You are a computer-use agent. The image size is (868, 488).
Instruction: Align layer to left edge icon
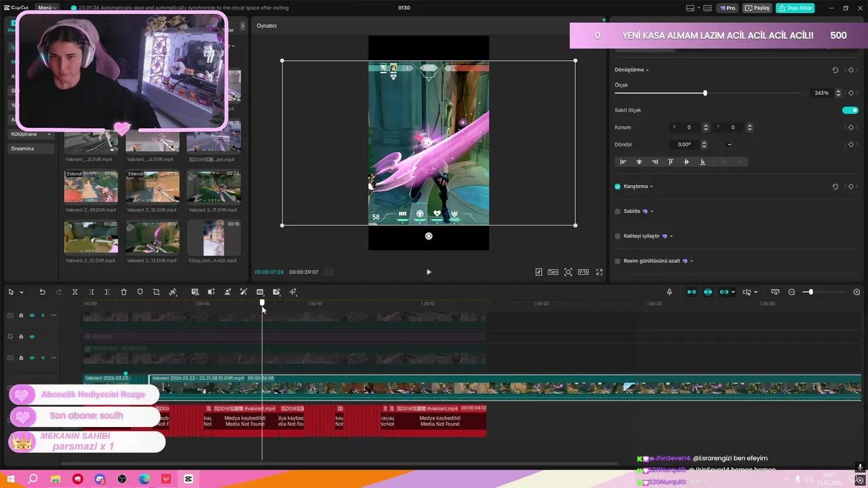click(x=623, y=162)
